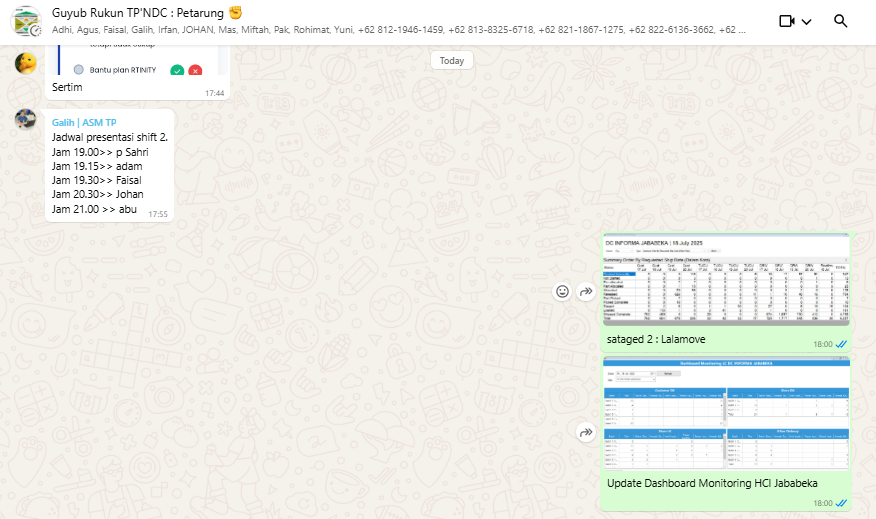The height and width of the screenshot is (519, 876).
Task: Click read receipt ticks on Lalamove message
Action: [x=841, y=344]
